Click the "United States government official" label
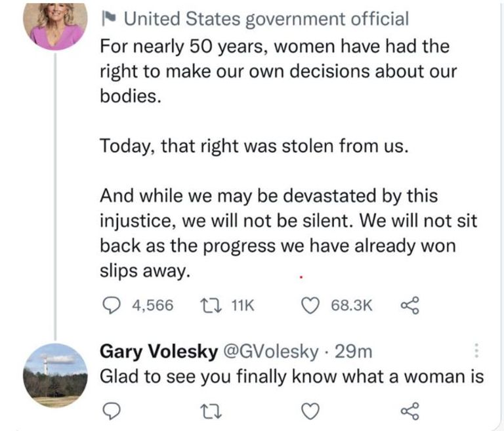This screenshot has height=431, width=504. pyautogui.click(x=266, y=19)
